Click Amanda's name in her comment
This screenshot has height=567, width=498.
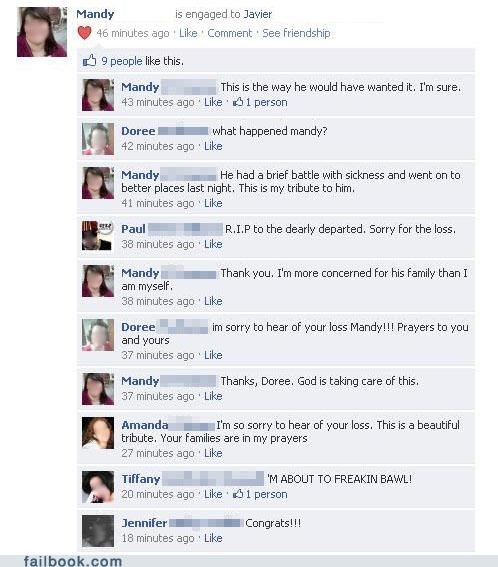pyautogui.click(x=145, y=425)
